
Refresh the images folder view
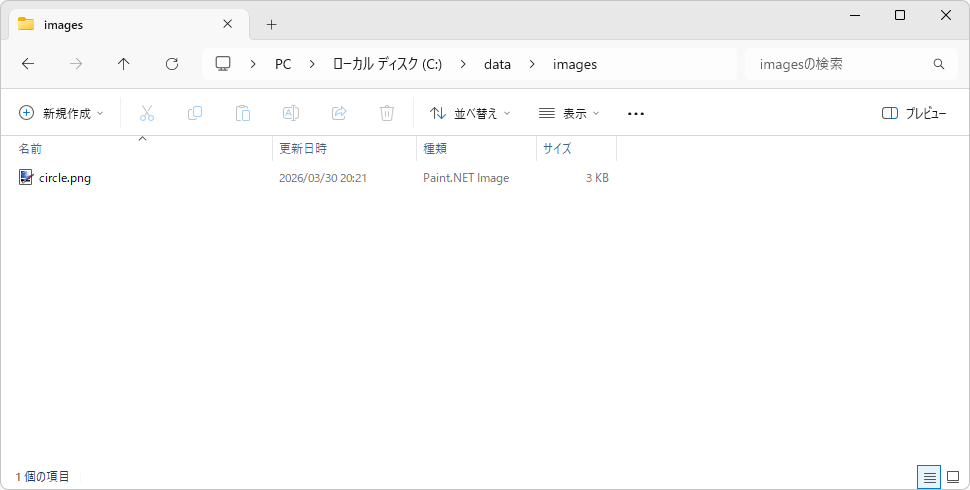tap(172, 64)
